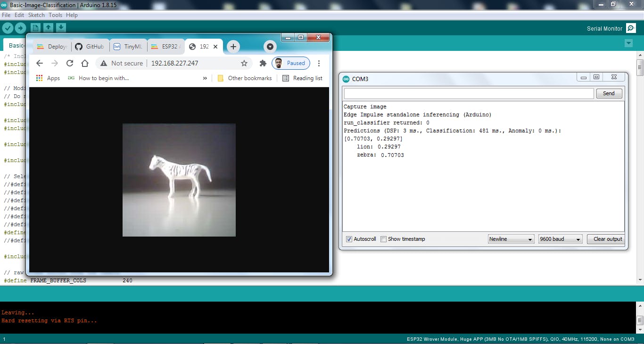Open the Arduino Help menu
The width and height of the screenshot is (644, 344).
(72, 15)
